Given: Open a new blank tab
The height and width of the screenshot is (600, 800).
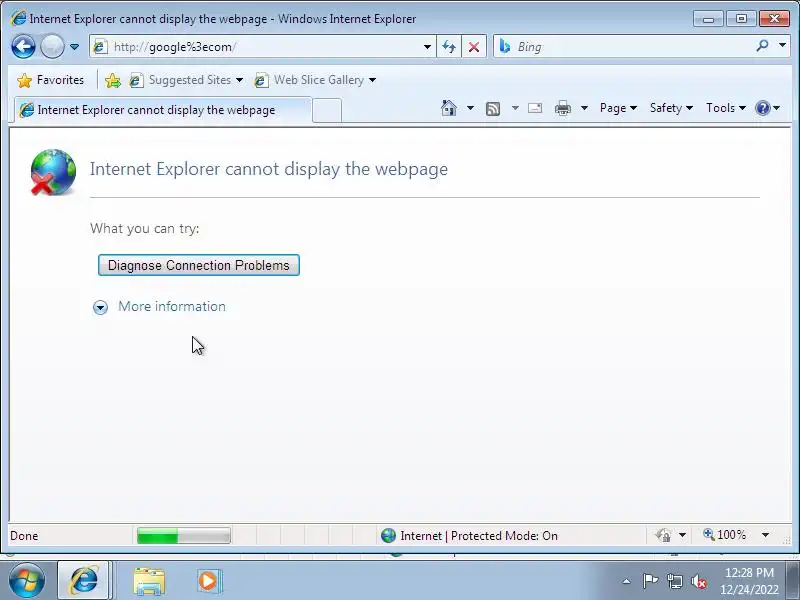Looking at the screenshot, I should click(327, 110).
